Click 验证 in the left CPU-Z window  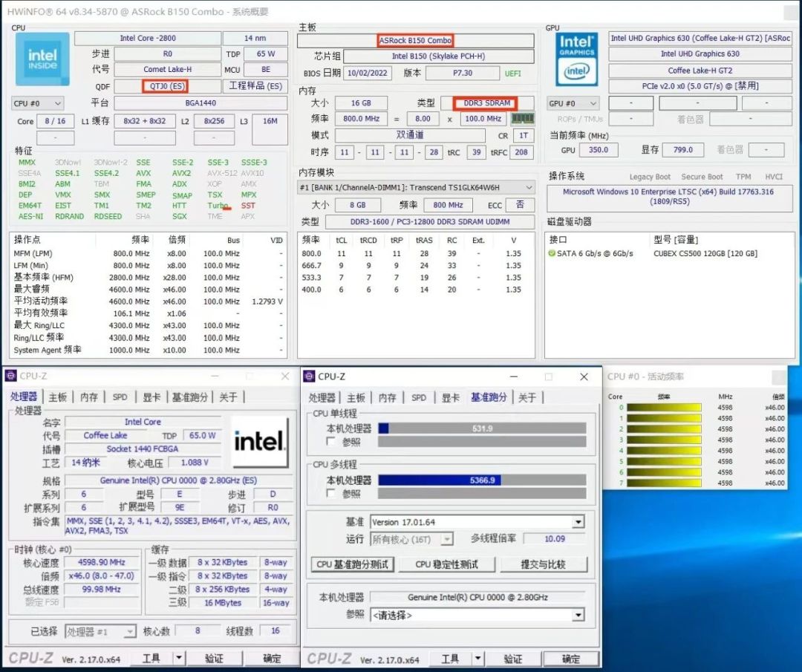[214, 658]
